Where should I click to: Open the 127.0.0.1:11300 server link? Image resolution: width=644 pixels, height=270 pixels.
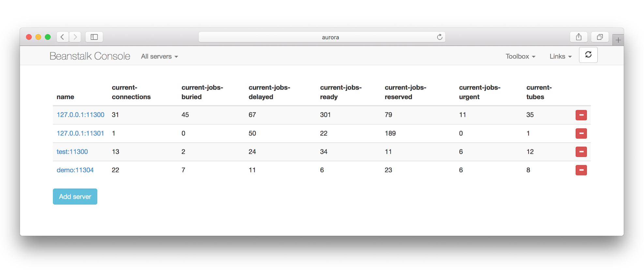(x=81, y=115)
